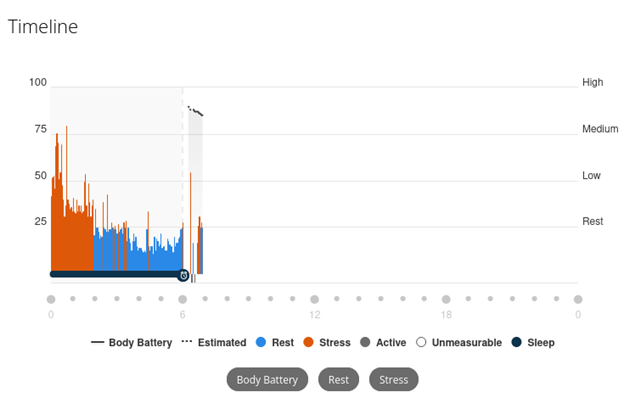Click the Estimated legend label text
This screenshot has height=403, width=640.
coord(222,342)
